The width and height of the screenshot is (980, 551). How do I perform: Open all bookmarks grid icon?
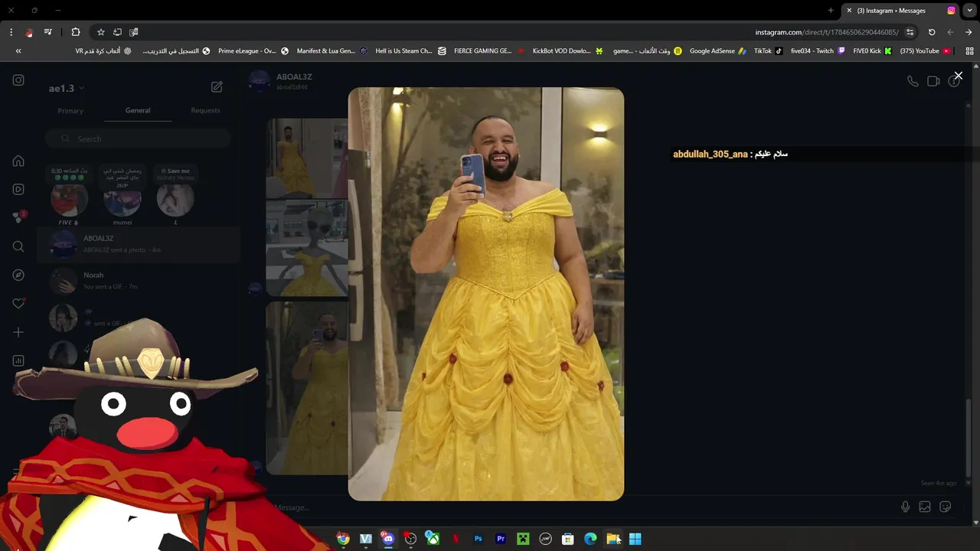[x=969, y=51]
